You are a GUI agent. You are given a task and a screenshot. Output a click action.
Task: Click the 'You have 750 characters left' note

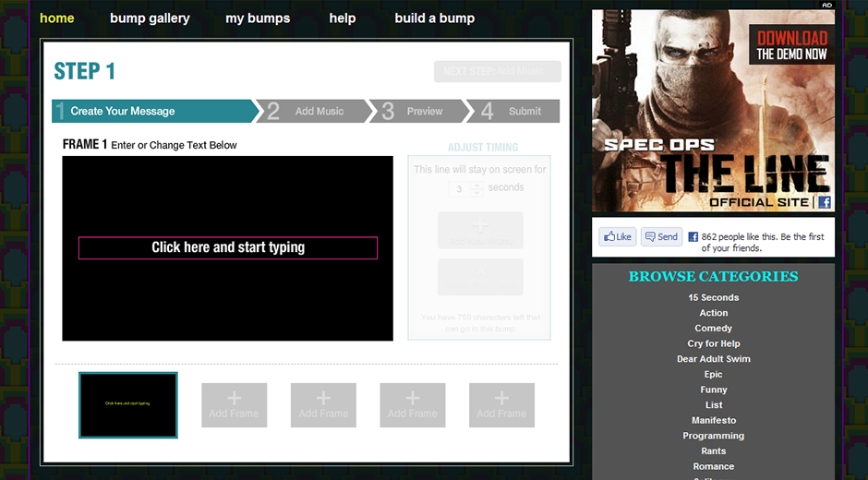(x=480, y=323)
